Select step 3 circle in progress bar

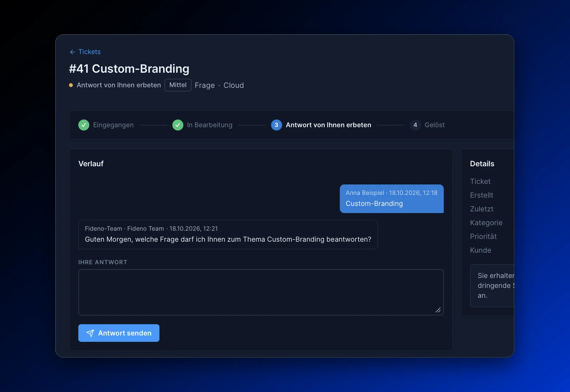click(276, 125)
